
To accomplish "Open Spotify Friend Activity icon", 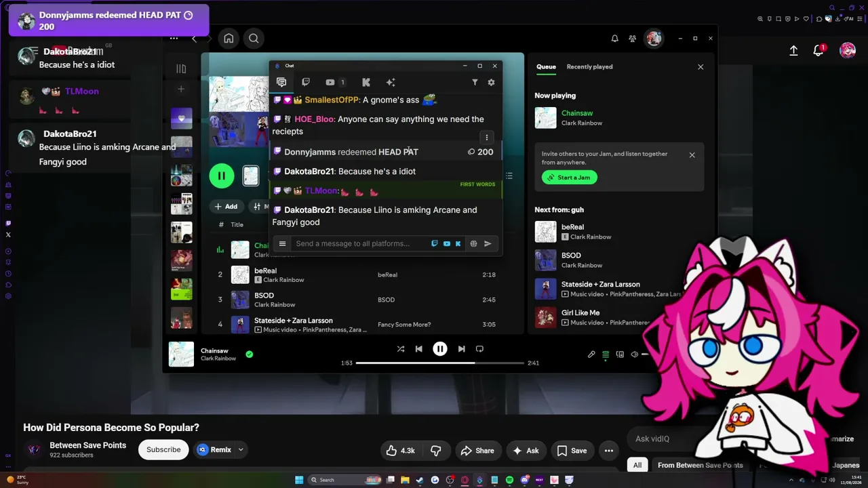I will coord(633,39).
